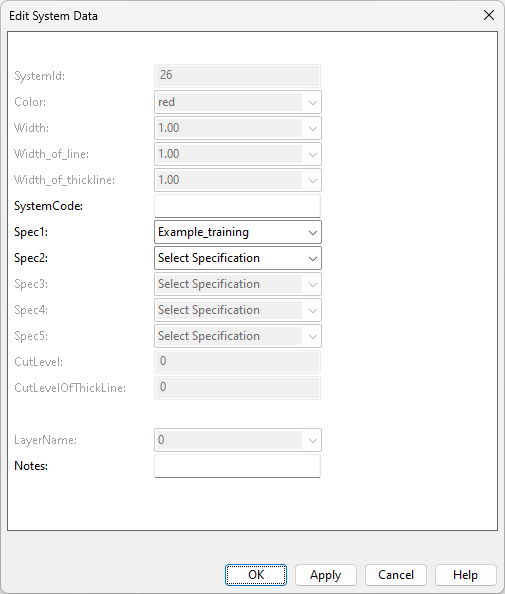Viewport: 505px width, 594px height.
Task: Click the Apply button
Action: click(x=326, y=575)
